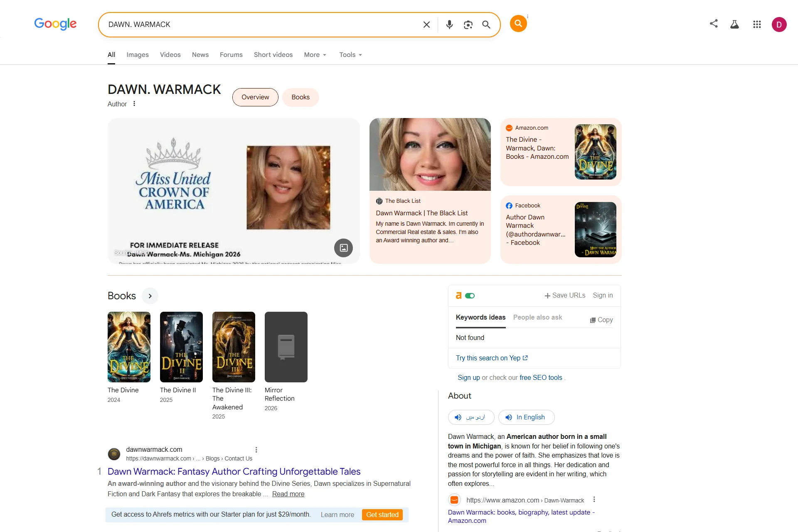The image size is (798, 532).
Task: Go to Google homepage via logo
Action: coord(55,24)
